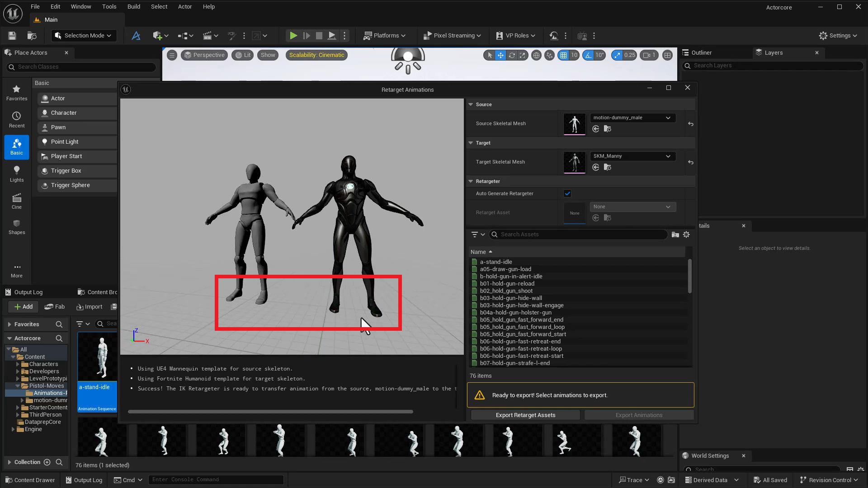Image resolution: width=868 pixels, height=488 pixels.
Task: Open the Actor menu
Action: 185,7
